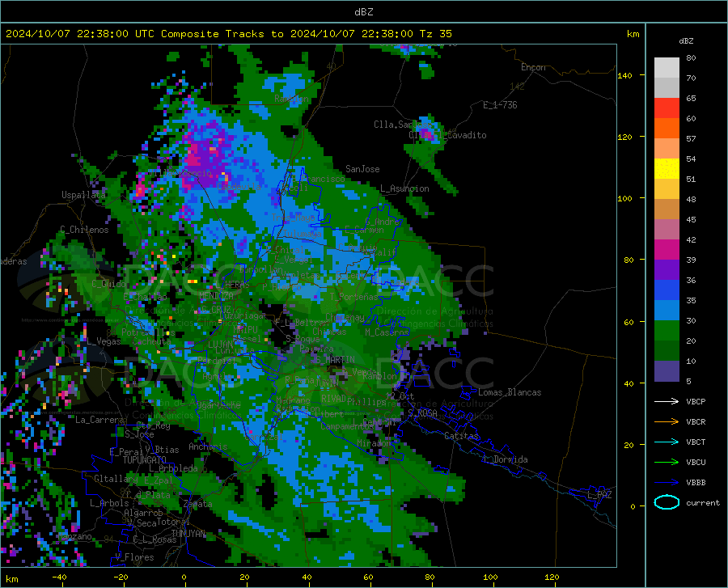Select the red 60-65 dBZ swatch
The width and height of the screenshot is (728, 588).
click(x=667, y=108)
